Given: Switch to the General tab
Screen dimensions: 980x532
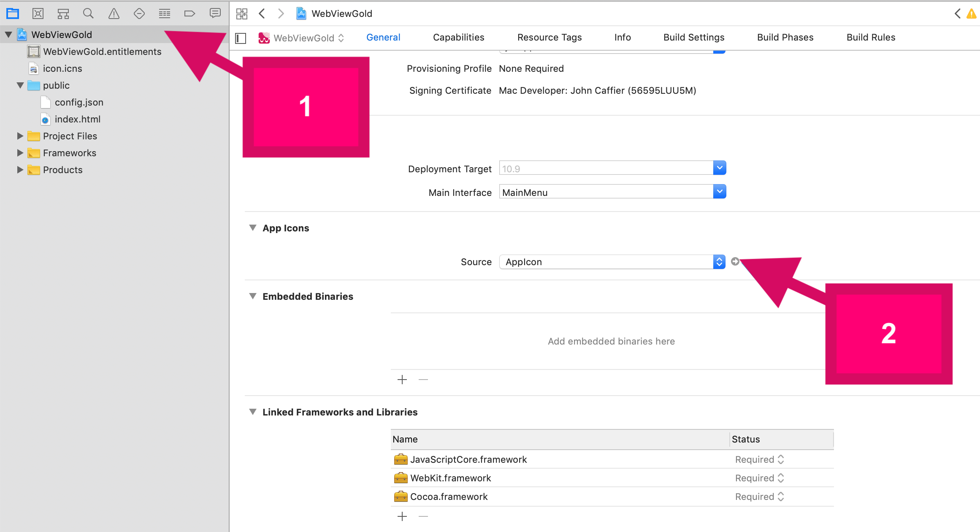Looking at the screenshot, I should [x=383, y=37].
